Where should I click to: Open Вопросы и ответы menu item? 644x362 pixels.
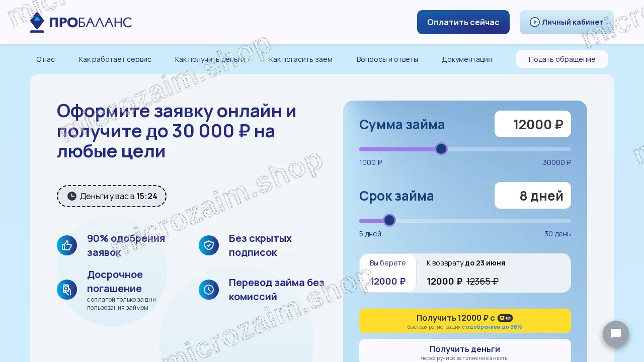point(387,59)
